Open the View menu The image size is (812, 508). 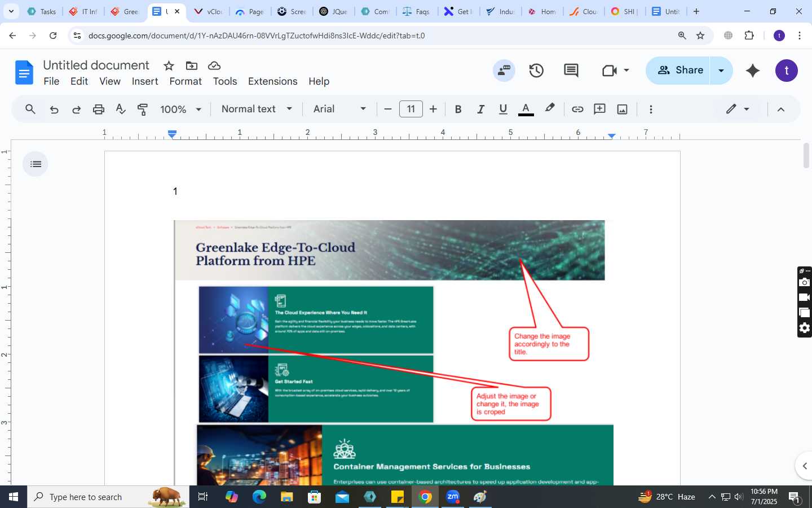pos(110,81)
